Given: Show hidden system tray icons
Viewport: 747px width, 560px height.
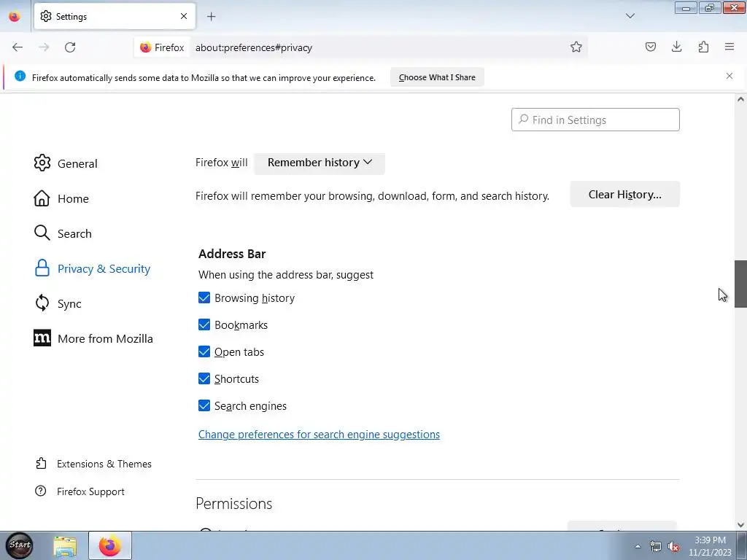Looking at the screenshot, I should [x=638, y=547].
